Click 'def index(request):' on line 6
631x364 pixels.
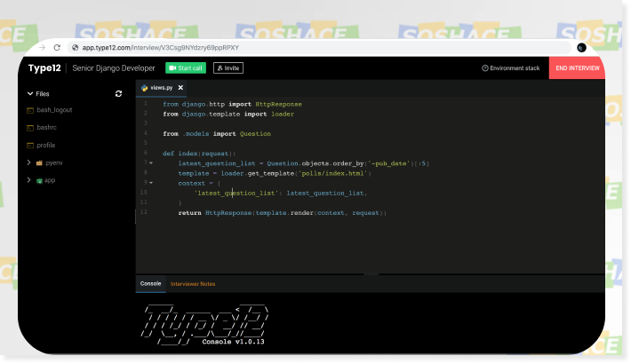point(199,154)
